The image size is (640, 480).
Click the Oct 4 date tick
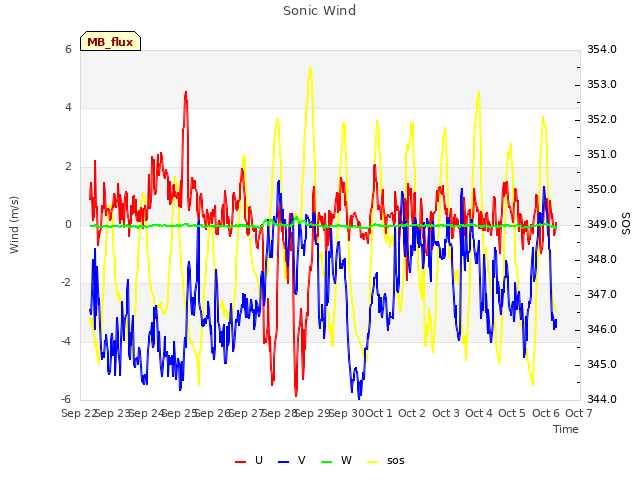(479, 413)
